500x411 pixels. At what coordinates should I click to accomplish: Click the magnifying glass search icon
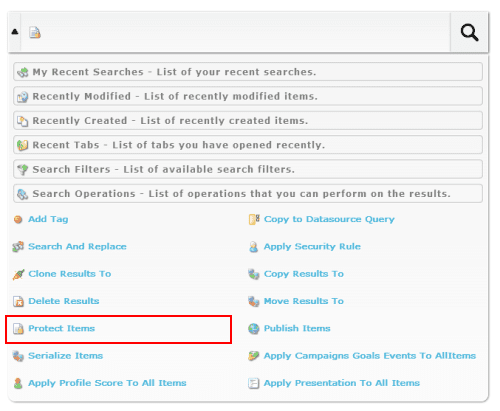tap(469, 33)
